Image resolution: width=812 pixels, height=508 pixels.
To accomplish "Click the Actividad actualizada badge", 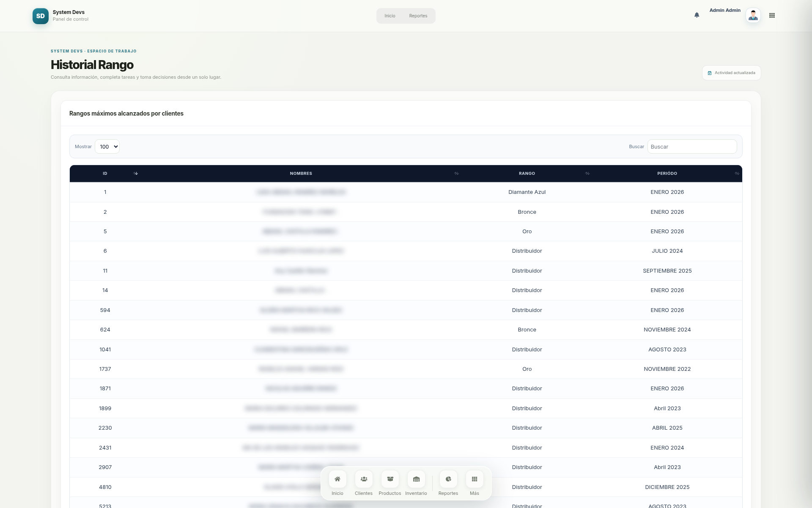I will click(731, 73).
